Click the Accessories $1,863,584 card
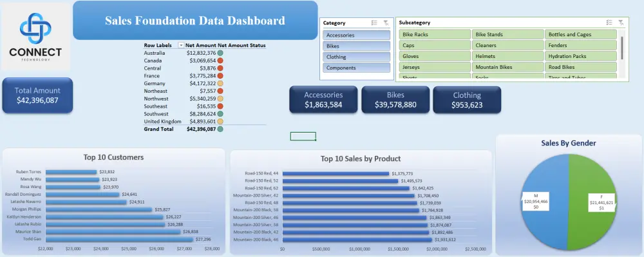 pos(323,100)
